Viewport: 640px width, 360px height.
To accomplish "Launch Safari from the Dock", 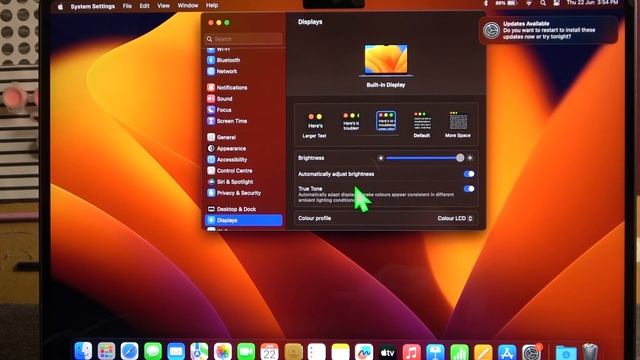I will 129,351.
